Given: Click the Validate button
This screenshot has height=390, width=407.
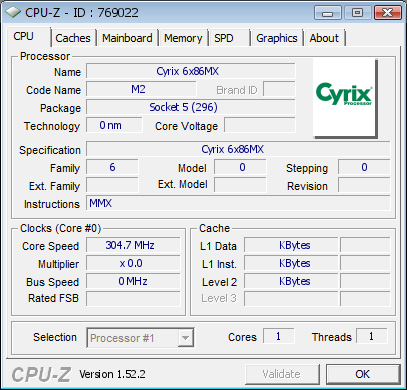Looking at the screenshot, I should (282, 374).
